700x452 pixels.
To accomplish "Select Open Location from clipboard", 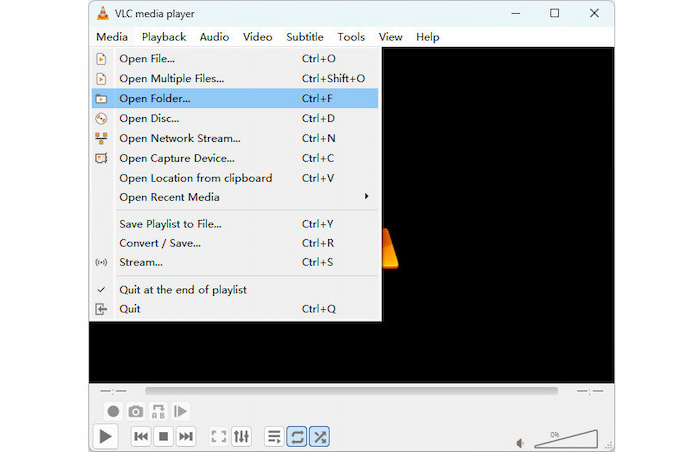I will 235,178.
